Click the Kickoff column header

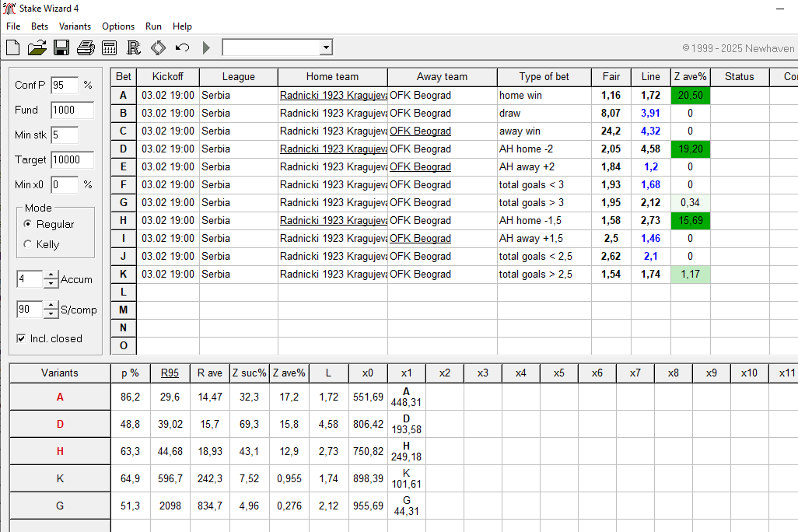click(168, 77)
